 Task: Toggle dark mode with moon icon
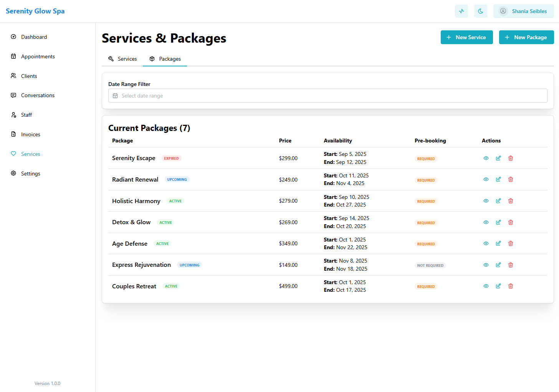480,11
